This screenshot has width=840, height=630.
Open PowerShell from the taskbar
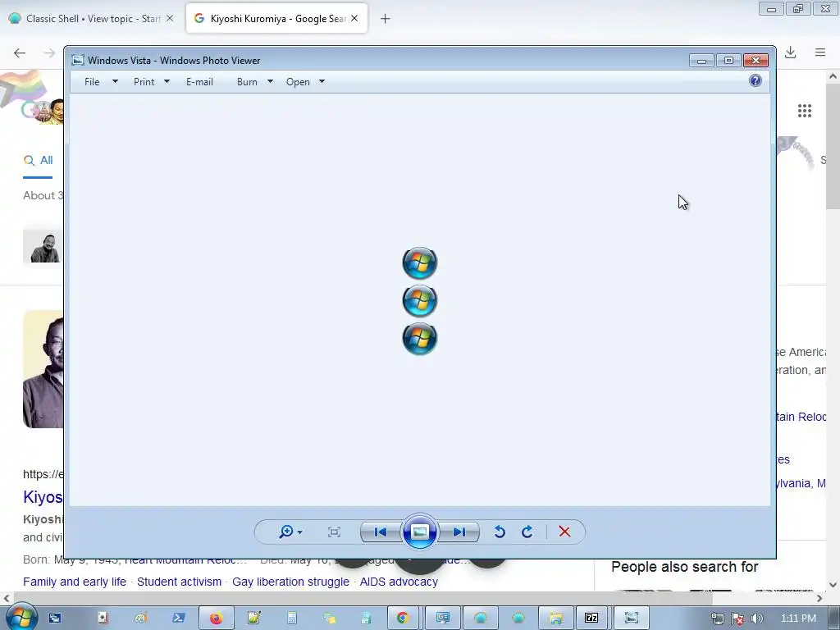click(178, 619)
